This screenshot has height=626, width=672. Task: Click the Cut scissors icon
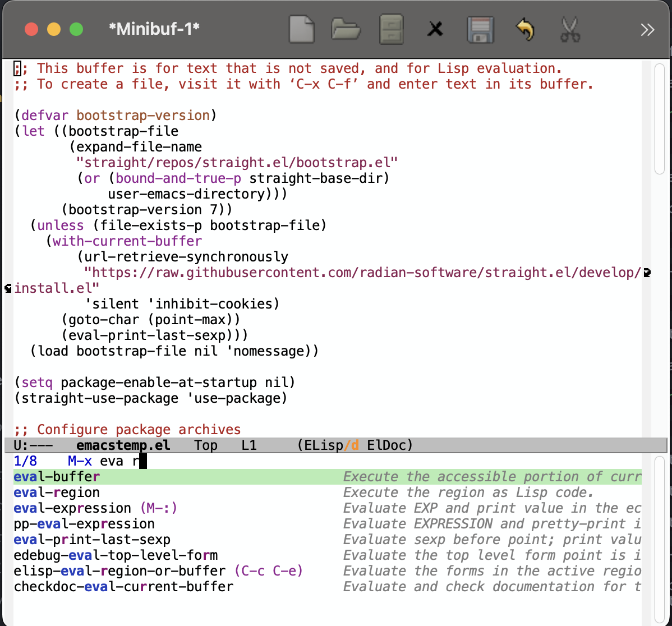pyautogui.click(x=570, y=30)
